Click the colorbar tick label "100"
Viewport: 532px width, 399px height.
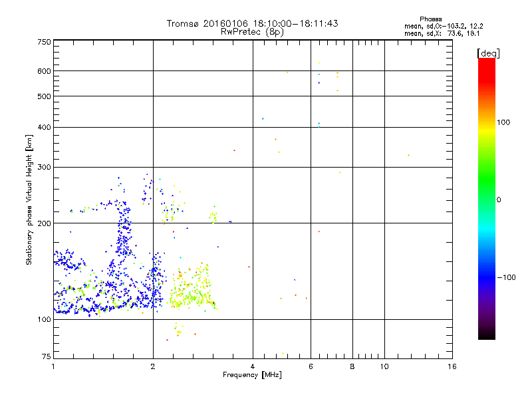tap(503, 122)
